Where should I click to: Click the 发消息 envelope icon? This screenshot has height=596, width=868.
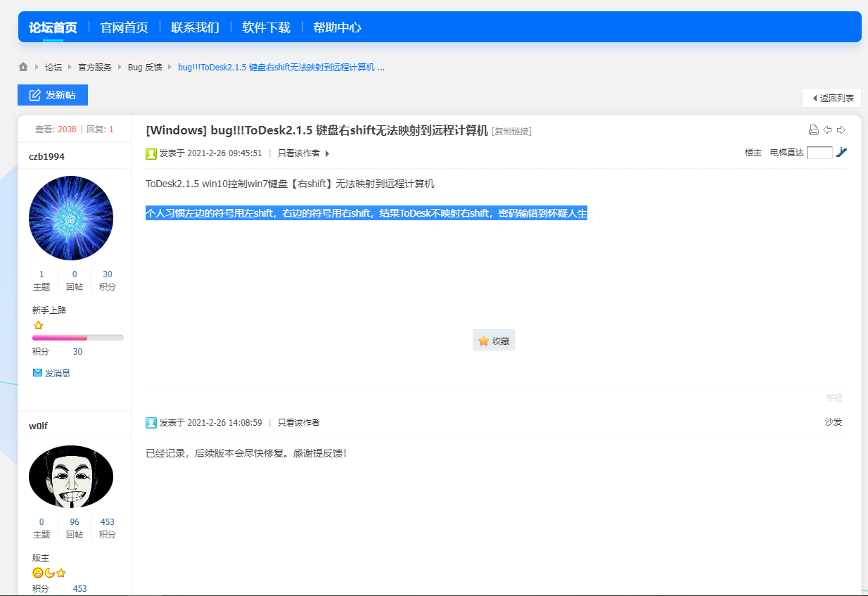[38, 372]
